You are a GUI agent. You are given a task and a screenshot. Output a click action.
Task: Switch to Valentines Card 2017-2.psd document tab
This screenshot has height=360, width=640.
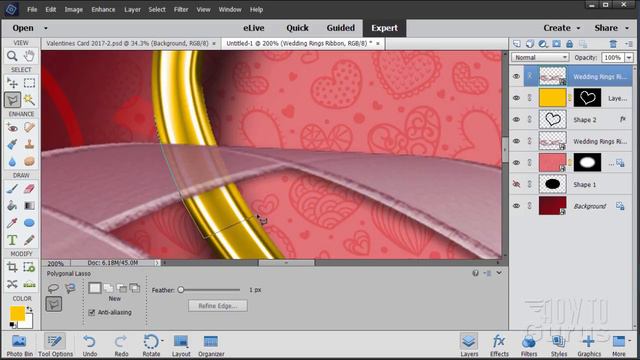[x=127, y=43]
